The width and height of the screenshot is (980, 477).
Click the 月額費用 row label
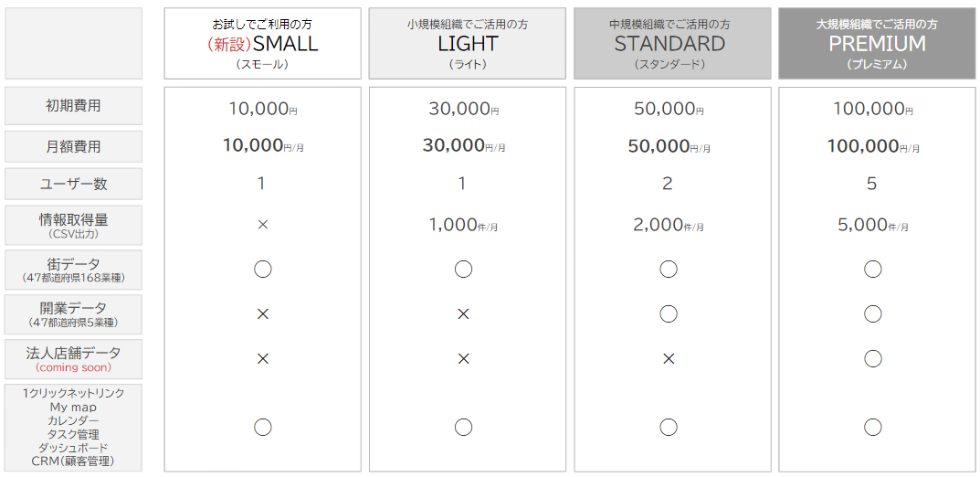point(74,146)
